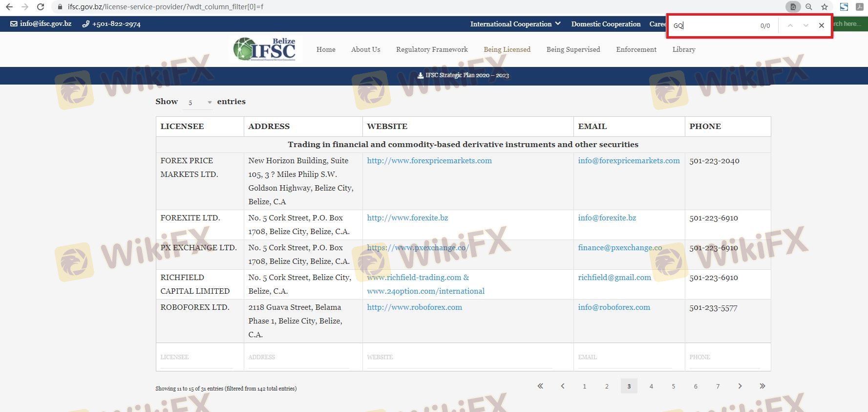Click the IFSC Belize logo
Screen dimensions: 868x412
click(x=265, y=49)
